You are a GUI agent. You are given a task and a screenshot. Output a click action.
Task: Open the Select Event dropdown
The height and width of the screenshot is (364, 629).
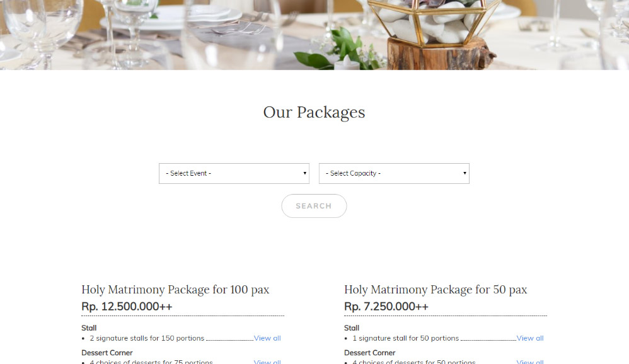coord(234,174)
